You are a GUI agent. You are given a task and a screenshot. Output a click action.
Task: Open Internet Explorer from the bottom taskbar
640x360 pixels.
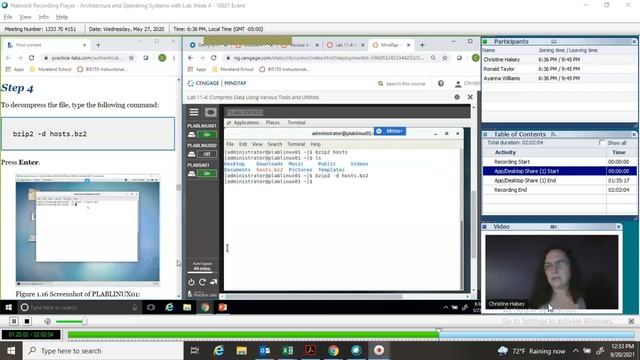click(219, 351)
